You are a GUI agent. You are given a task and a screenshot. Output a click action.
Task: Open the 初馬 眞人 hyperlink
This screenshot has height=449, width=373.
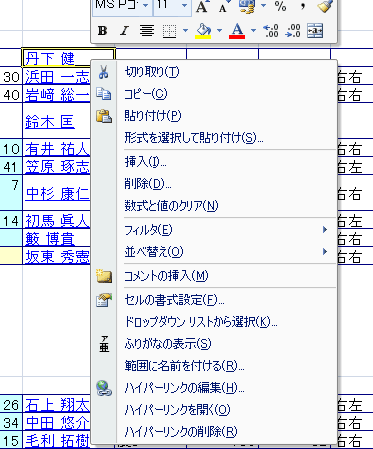pyautogui.click(x=57, y=221)
